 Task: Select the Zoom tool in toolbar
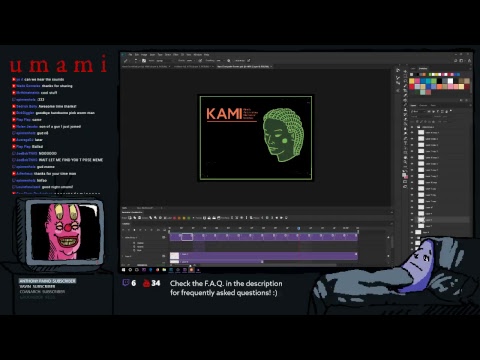click(405, 162)
